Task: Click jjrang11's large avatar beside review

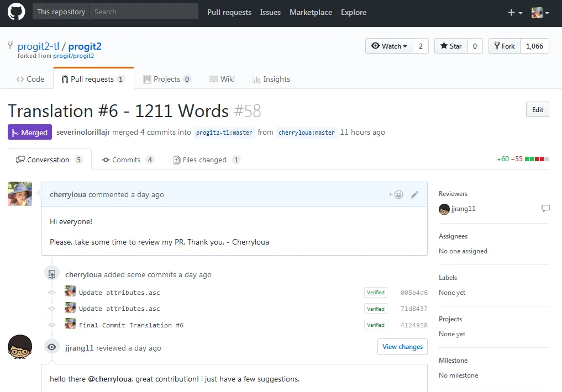Action: 20,347
